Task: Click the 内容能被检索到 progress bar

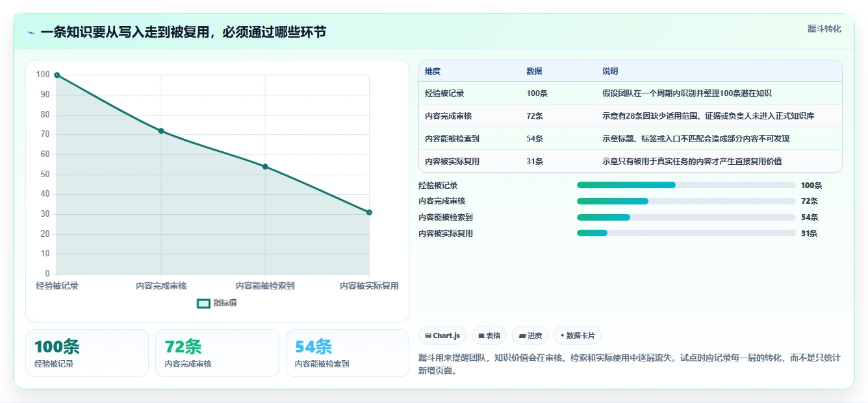Action: 686,217
